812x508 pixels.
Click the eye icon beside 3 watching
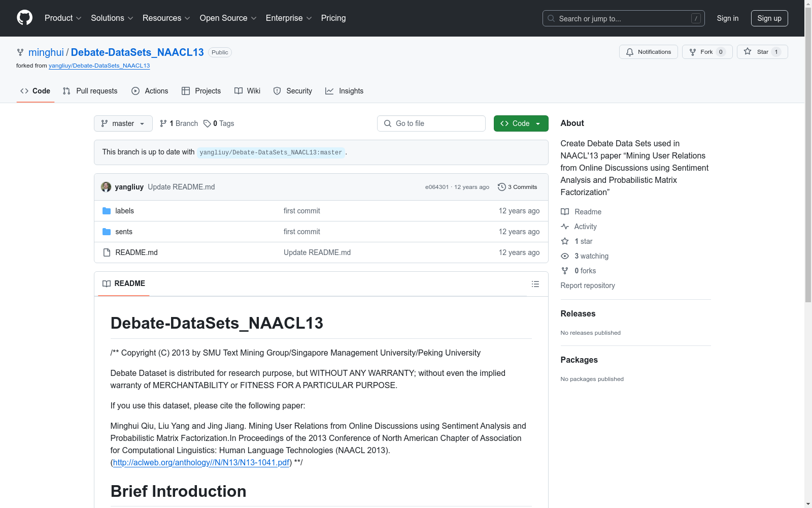(565, 256)
